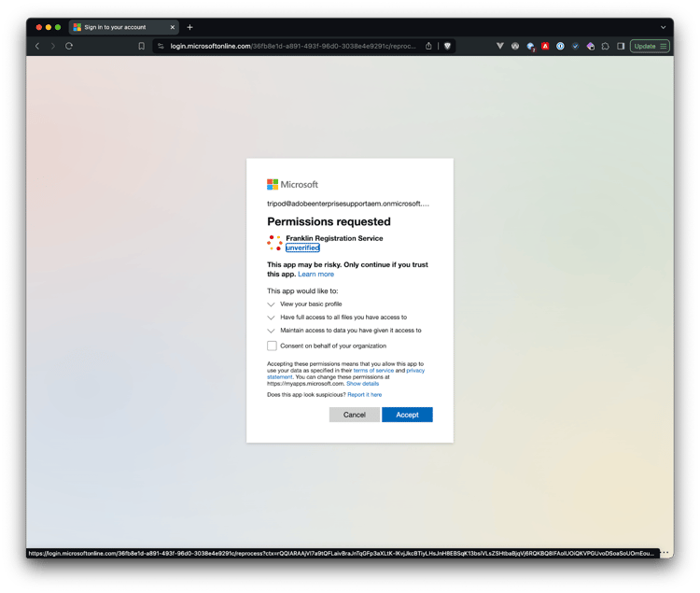
Task: Click the Franklin Registration Service app icon
Action: pos(274,243)
